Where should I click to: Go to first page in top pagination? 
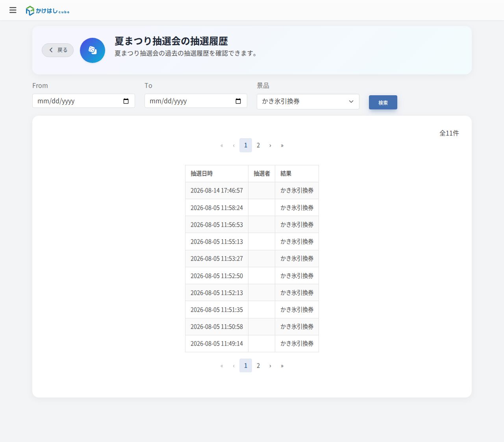(222, 145)
